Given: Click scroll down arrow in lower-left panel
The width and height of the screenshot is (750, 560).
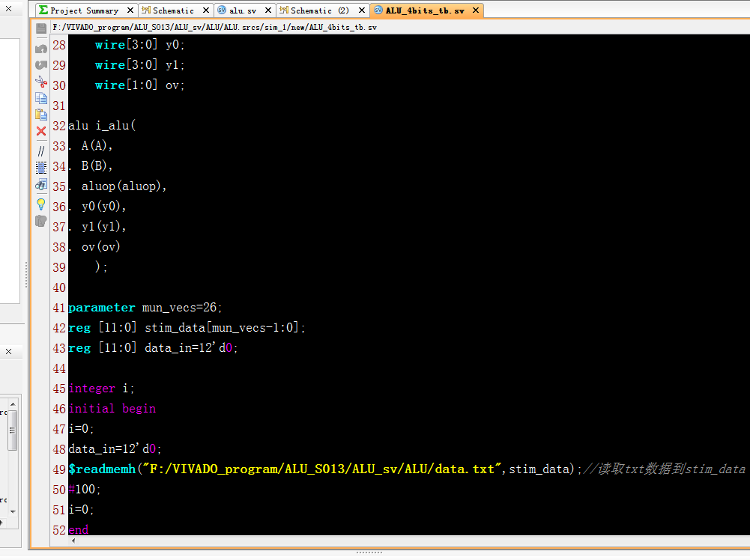Looking at the screenshot, I should point(12,511).
